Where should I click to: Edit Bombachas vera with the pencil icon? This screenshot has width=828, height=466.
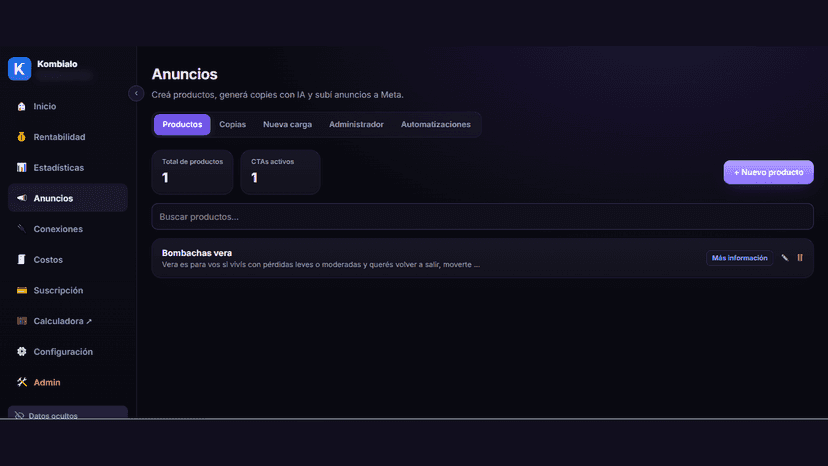(785, 258)
